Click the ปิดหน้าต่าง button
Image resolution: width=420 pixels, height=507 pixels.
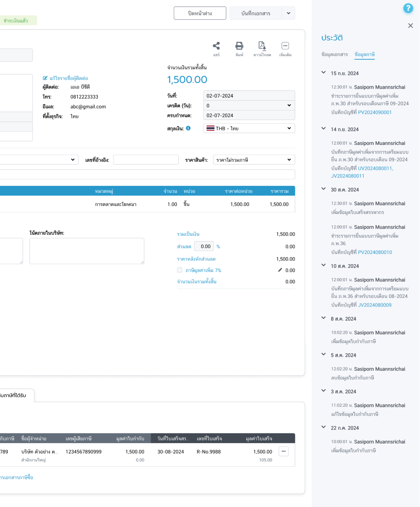point(200,13)
